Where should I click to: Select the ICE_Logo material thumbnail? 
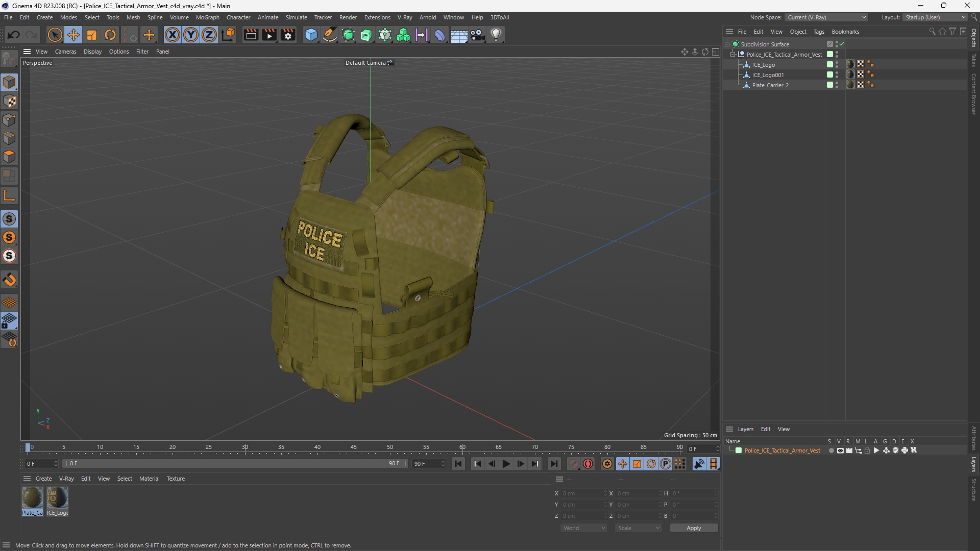coord(57,501)
